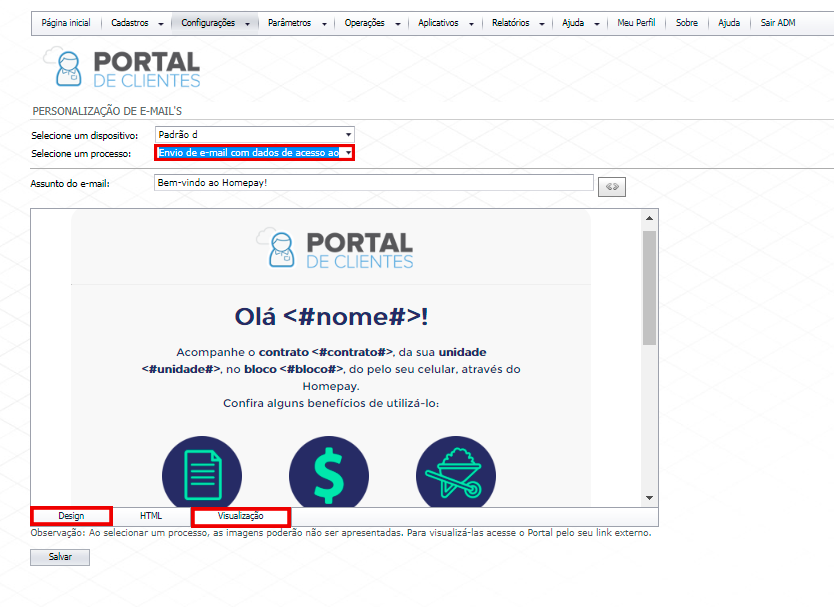Click the 'PERSONALIZAÇÃO DE E-MAIL'S' page title
The height and width of the screenshot is (607, 834).
(x=107, y=111)
